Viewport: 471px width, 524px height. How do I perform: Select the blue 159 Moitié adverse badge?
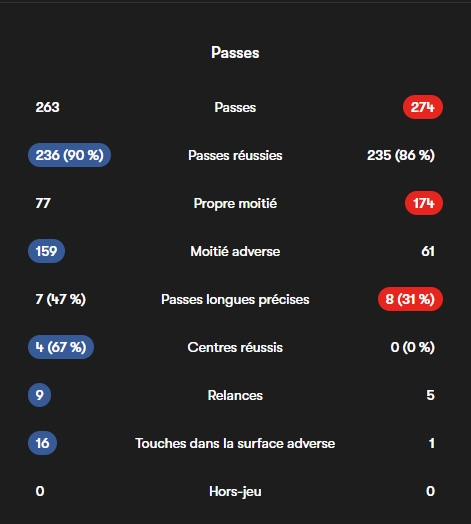46,251
